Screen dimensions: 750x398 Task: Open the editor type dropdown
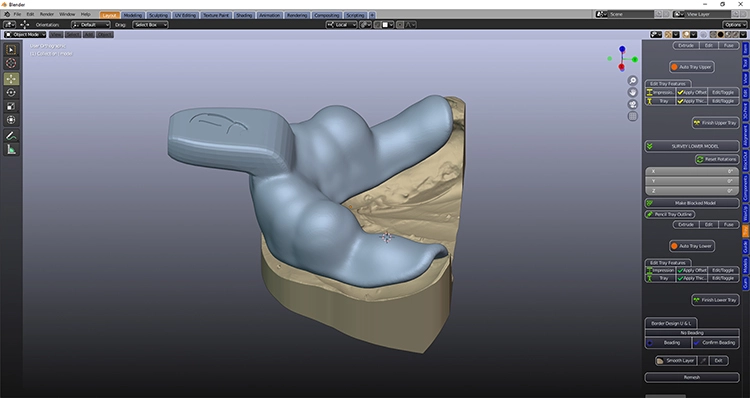[x=10, y=25]
